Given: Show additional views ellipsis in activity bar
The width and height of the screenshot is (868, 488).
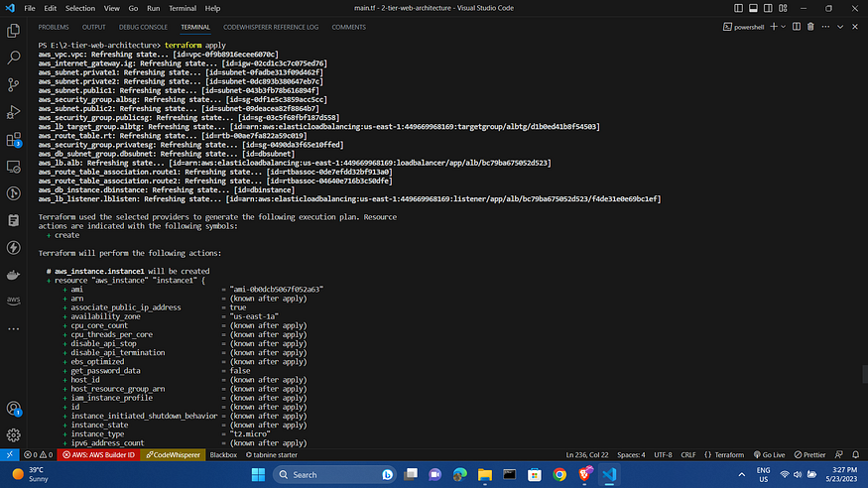Looking at the screenshot, I should [13, 328].
